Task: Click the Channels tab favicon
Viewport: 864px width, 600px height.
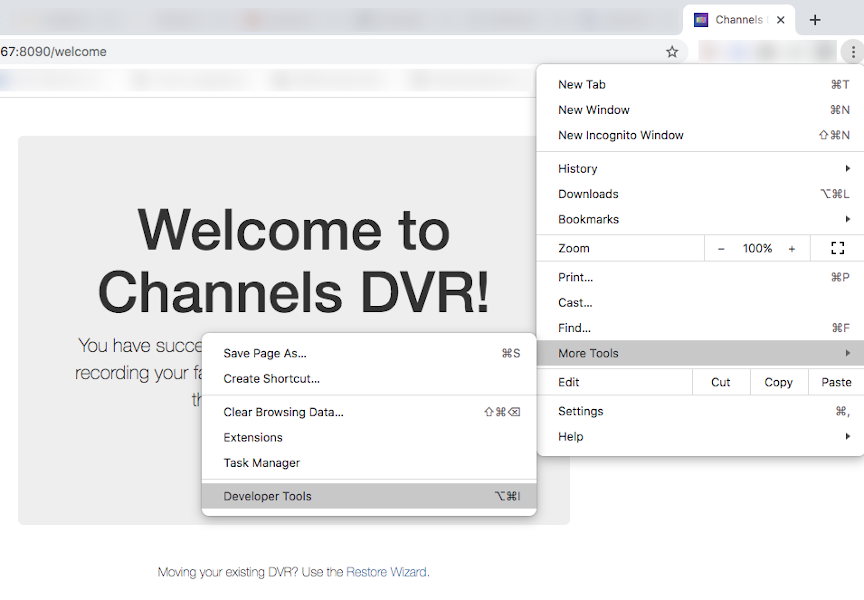Action: pyautogui.click(x=701, y=20)
